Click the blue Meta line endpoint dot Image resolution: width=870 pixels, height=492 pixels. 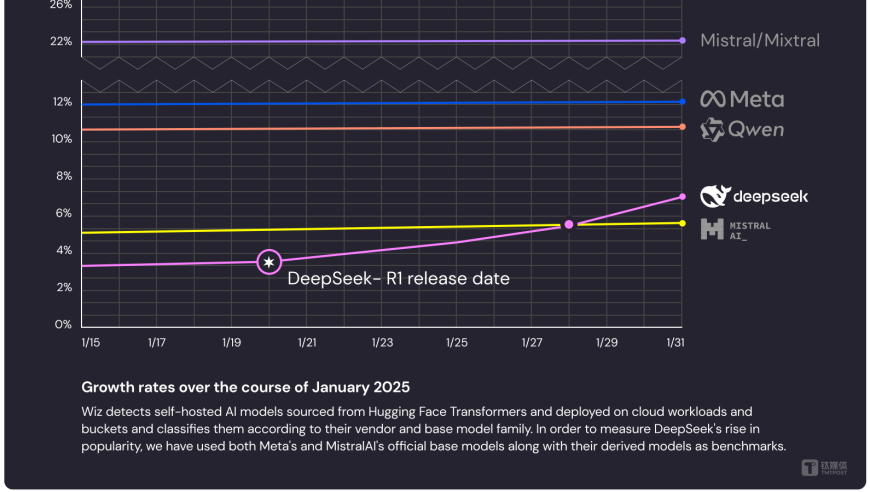(x=682, y=102)
